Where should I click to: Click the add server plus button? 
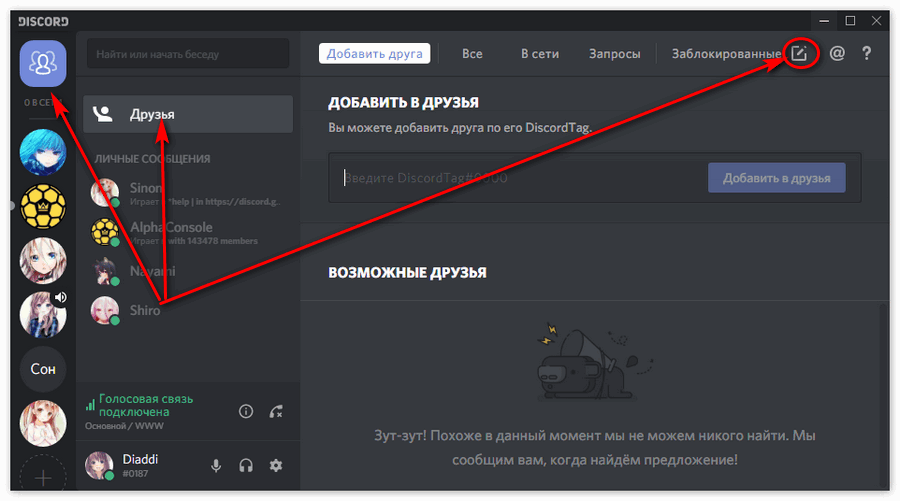click(43, 476)
